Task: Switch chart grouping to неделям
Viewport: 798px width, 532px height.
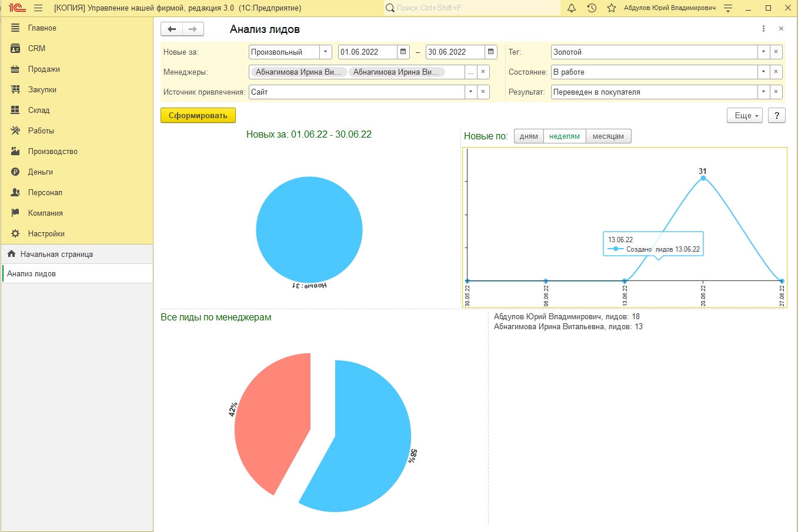Action: pyautogui.click(x=565, y=136)
